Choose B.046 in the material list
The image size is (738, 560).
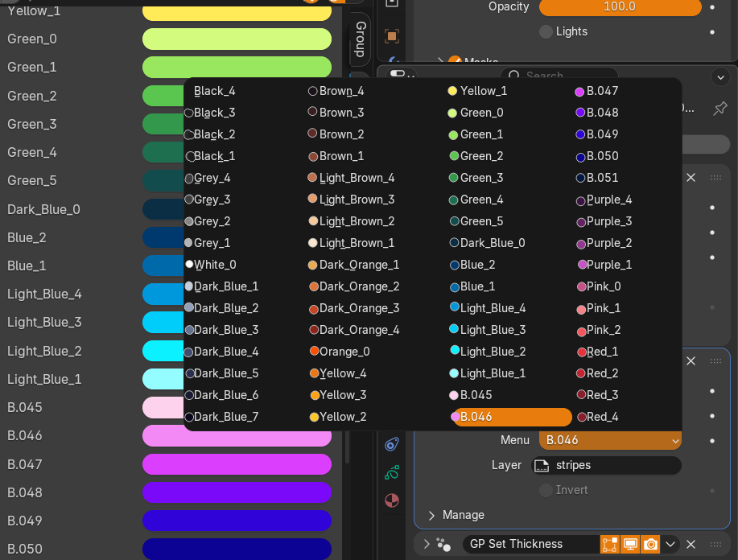pyautogui.click(x=511, y=417)
